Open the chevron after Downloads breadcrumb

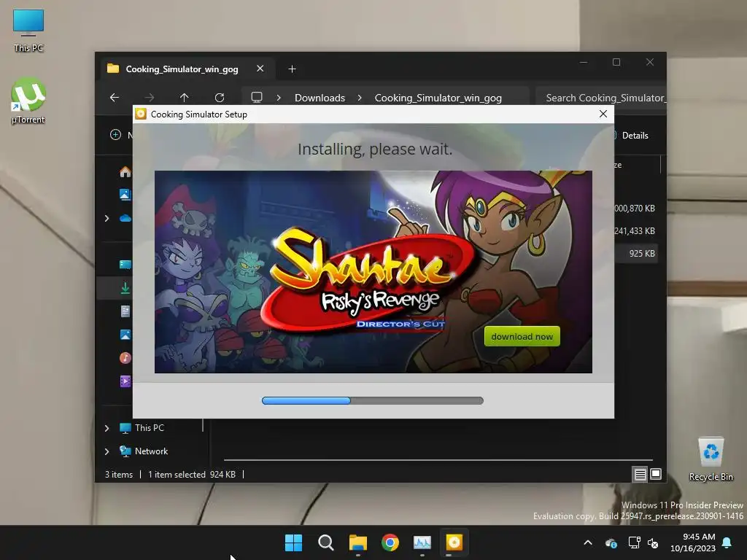tap(360, 98)
